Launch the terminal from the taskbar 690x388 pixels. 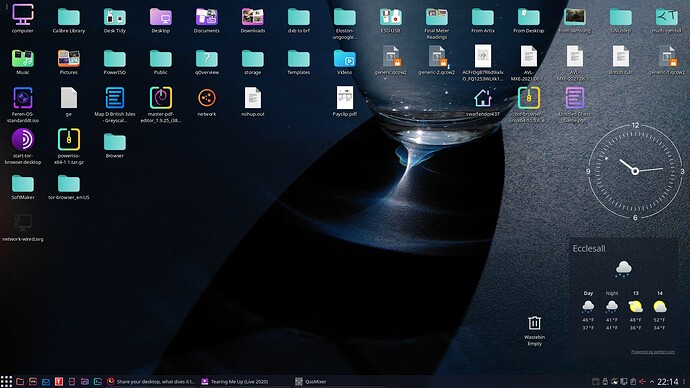(x=98, y=381)
